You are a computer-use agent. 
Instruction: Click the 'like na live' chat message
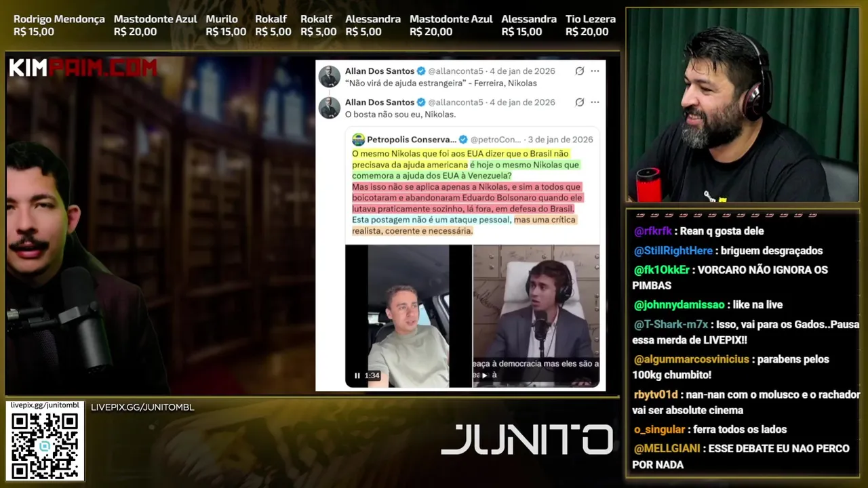pyautogui.click(x=758, y=305)
